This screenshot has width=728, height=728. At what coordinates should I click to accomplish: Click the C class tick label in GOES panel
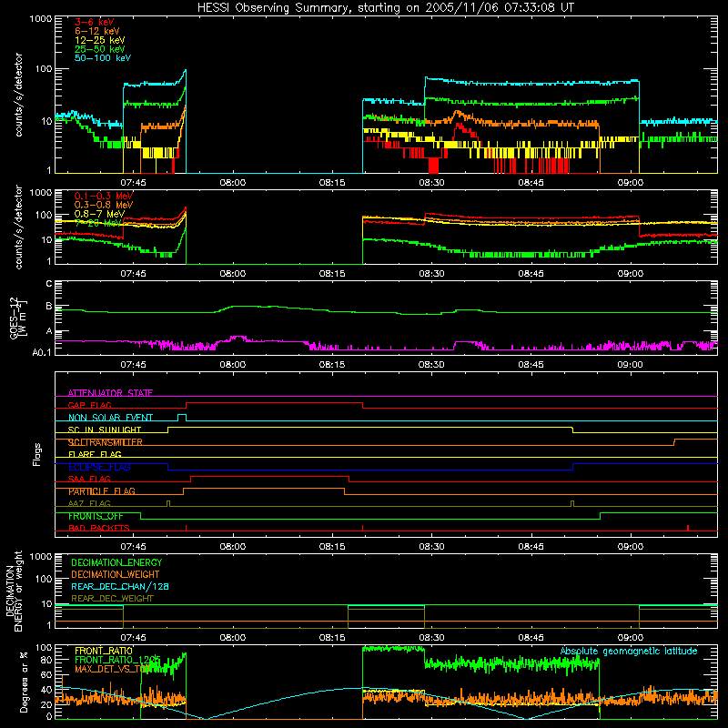coord(49,284)
